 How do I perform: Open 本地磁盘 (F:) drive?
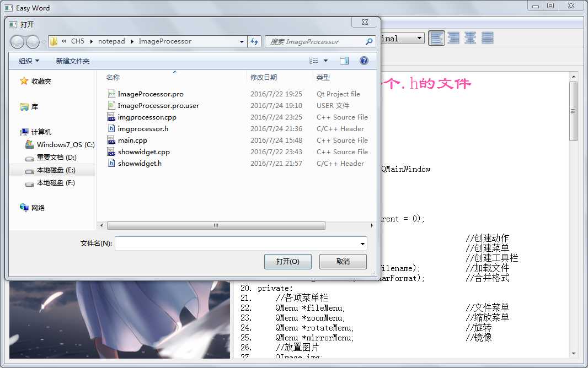pos(50,183)
